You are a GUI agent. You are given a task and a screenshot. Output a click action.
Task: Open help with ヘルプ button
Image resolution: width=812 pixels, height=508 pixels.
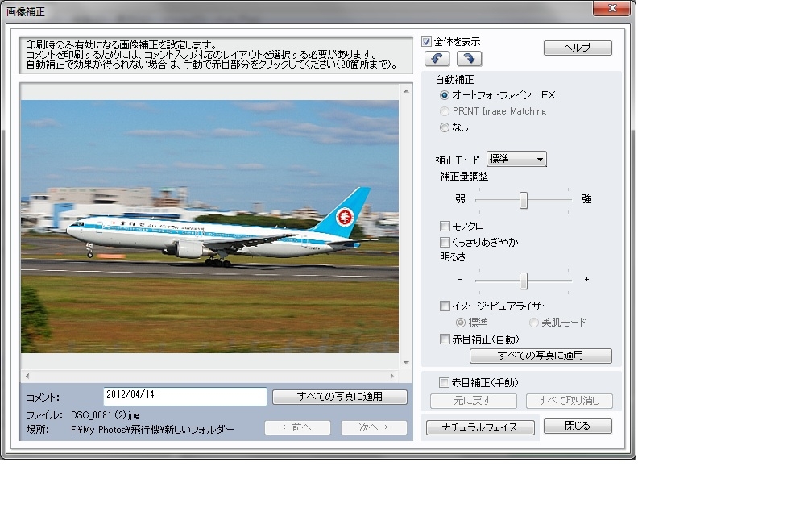point(578,48)
